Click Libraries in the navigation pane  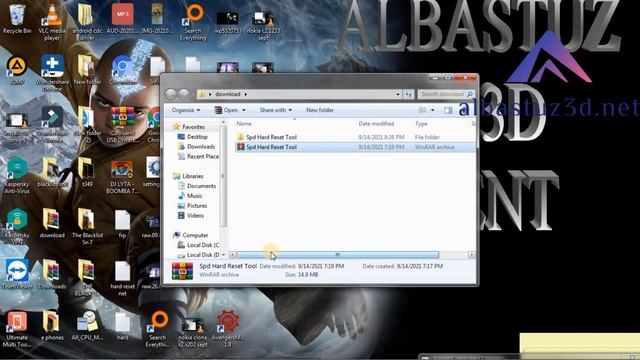pyautogui.click(x=192, y=176)
